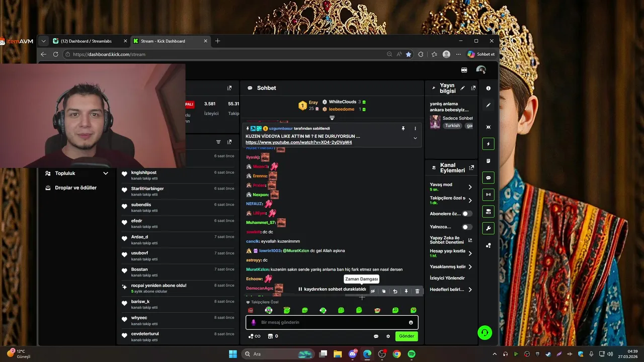The height and width of the screenshot is (362, 644).
Task: Switch to Dashboard / Streamlabs tab
Action: coord(89,41)
